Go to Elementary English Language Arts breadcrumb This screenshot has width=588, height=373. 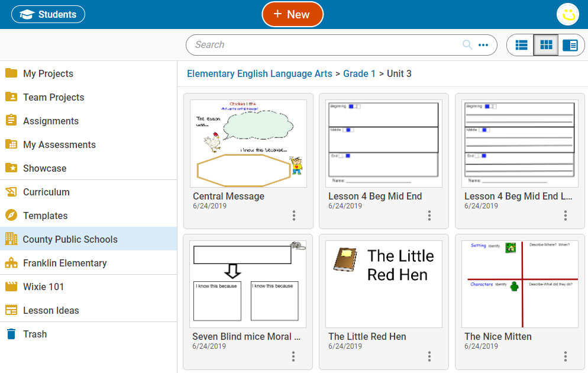pyautogui.click(x=259, y=74)
